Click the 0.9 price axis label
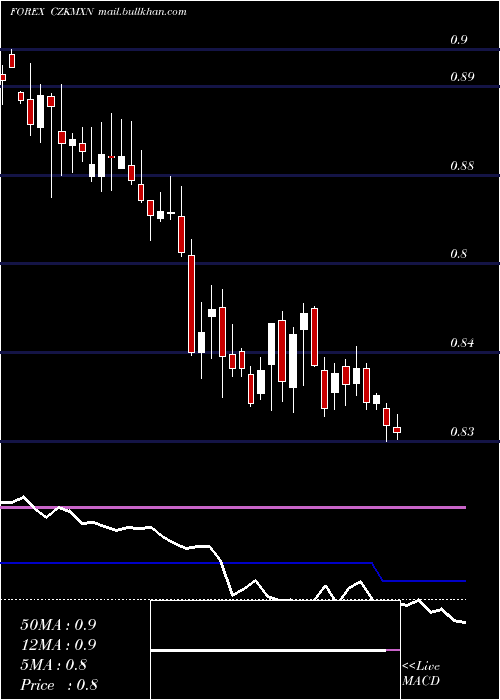Image resolution: width=500 pixels, height=700 pixels. 459,40
